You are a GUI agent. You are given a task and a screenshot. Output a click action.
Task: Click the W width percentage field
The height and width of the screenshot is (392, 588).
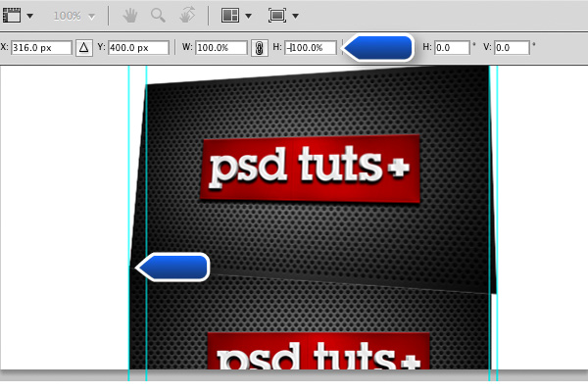pyautogui.click(x=221, y=48)
